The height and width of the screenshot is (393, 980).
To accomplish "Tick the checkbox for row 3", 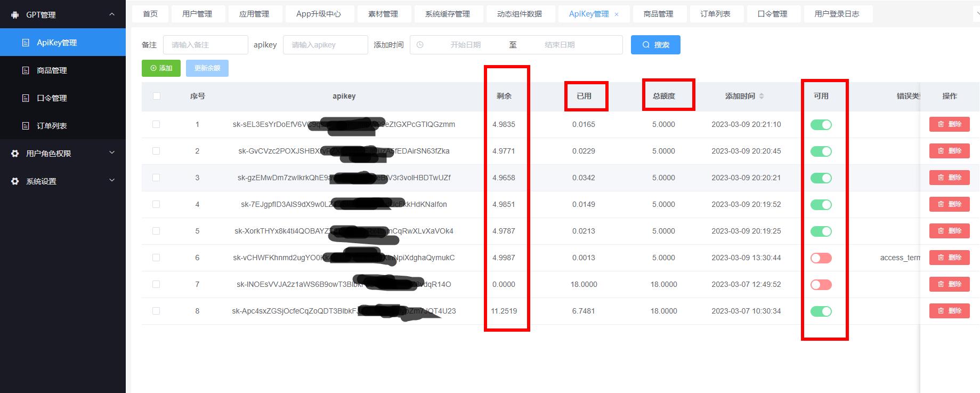I will tap(156, 178).
